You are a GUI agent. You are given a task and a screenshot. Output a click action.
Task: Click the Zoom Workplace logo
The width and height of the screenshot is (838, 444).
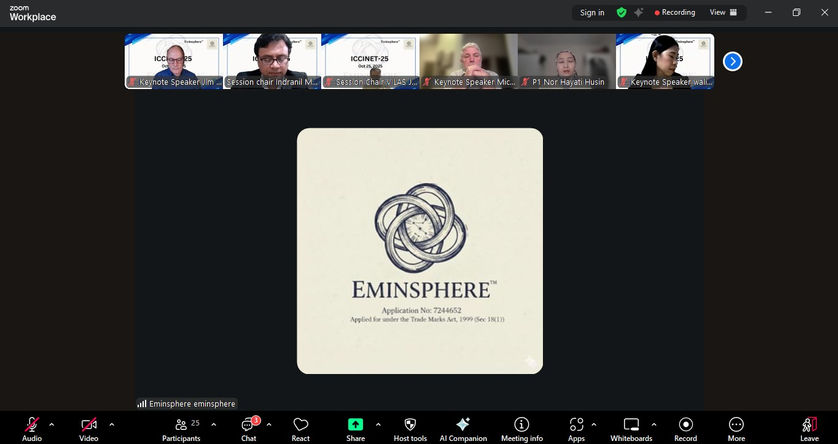click(33, 14)
